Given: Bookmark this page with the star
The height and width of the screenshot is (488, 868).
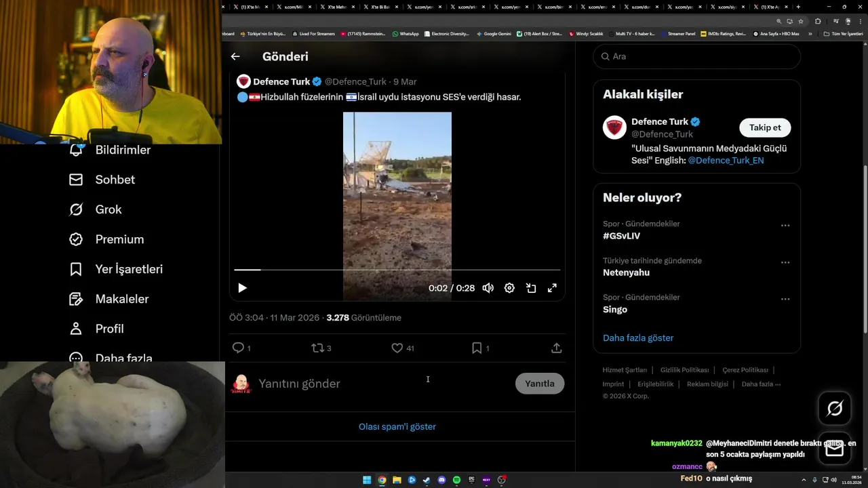Looking at the screenshot, I should pyautogui.click(x=801, y=21).
